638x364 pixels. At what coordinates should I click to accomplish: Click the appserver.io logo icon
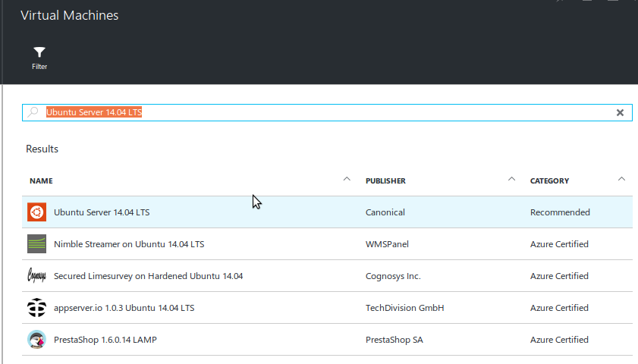pos(36,308)
